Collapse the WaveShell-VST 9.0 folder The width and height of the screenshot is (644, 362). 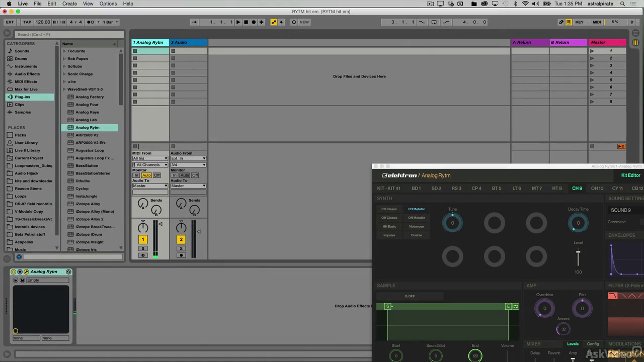tap(64, 89)
